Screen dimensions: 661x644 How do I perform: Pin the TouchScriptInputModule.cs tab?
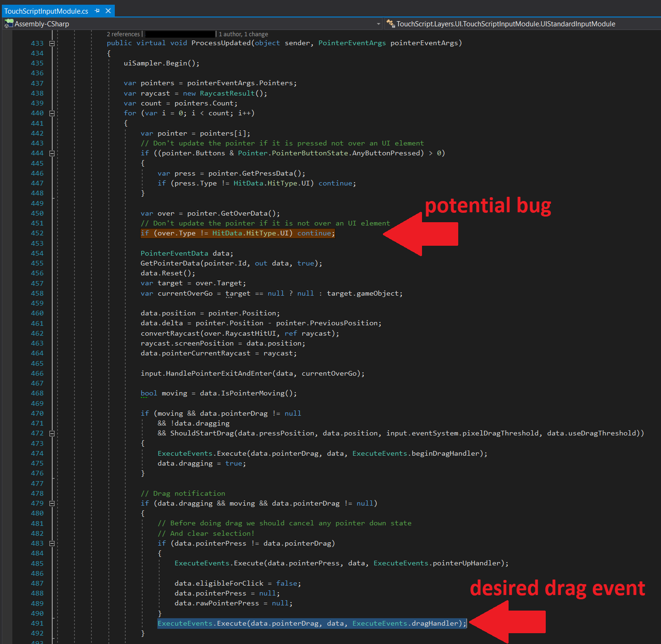(x=98, y=10)
